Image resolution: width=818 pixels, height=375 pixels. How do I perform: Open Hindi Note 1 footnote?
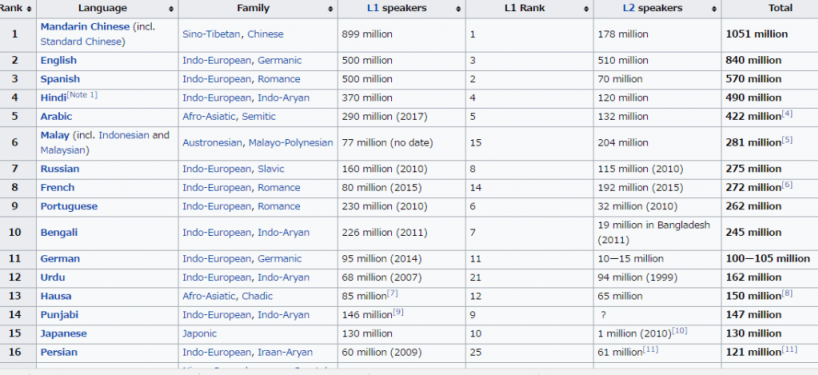pos(82,95)
